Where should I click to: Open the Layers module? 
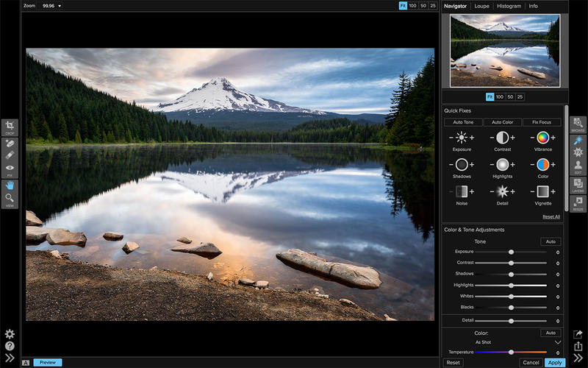[578, 185]
